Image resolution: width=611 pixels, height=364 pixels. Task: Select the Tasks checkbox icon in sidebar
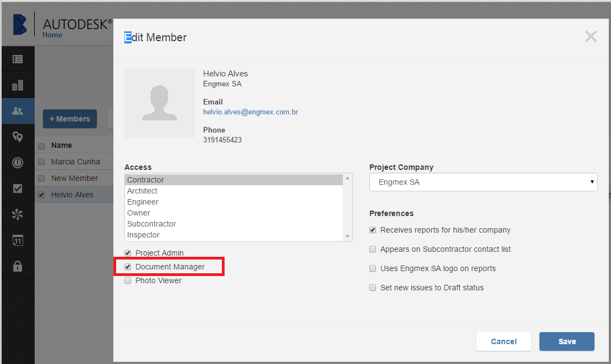(x=18, y=188)
